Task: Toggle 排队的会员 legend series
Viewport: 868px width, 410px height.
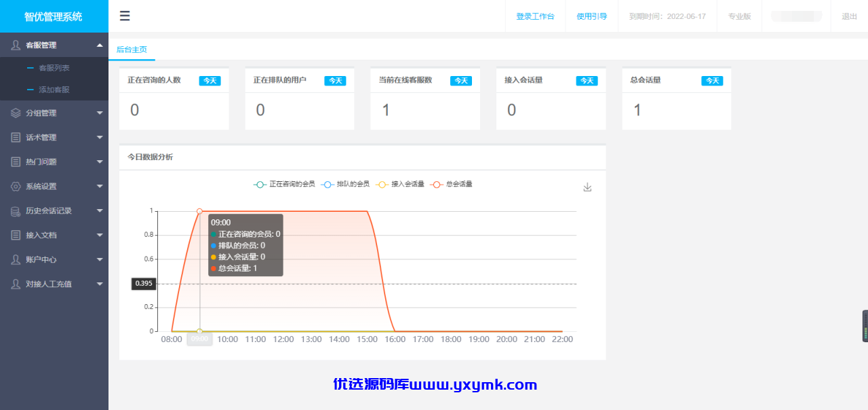Action: coord(345,184)
